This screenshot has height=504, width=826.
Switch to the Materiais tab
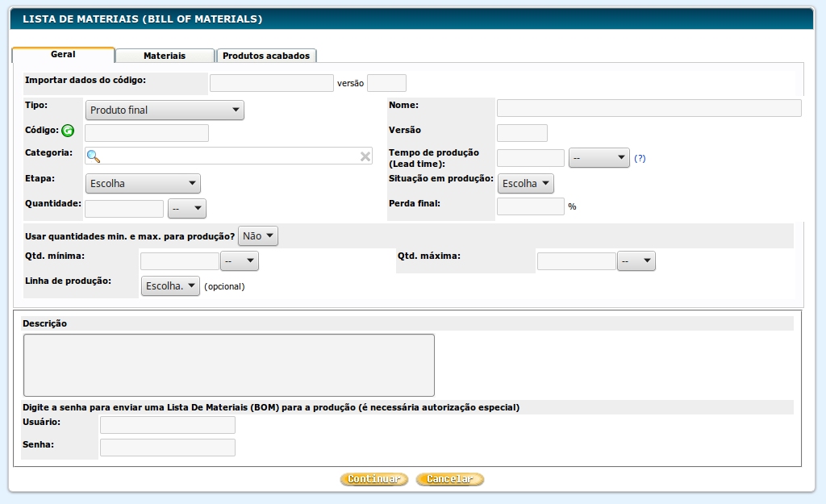pos(165,56)
